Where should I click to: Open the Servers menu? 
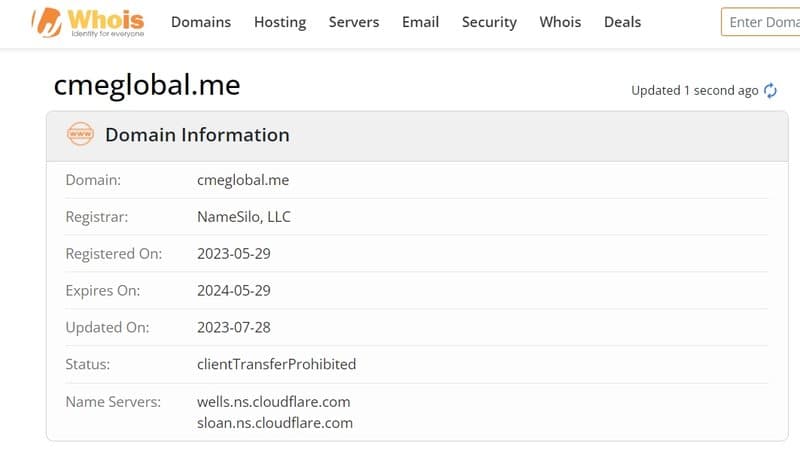[x=354, y=22]
